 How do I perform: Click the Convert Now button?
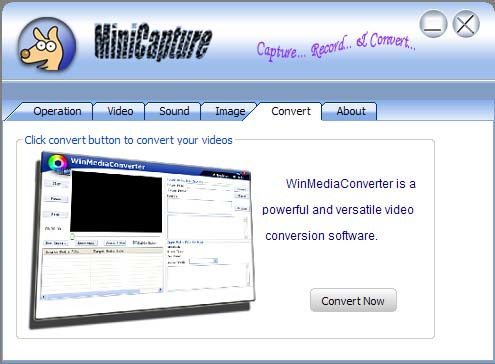pos(353,300)
